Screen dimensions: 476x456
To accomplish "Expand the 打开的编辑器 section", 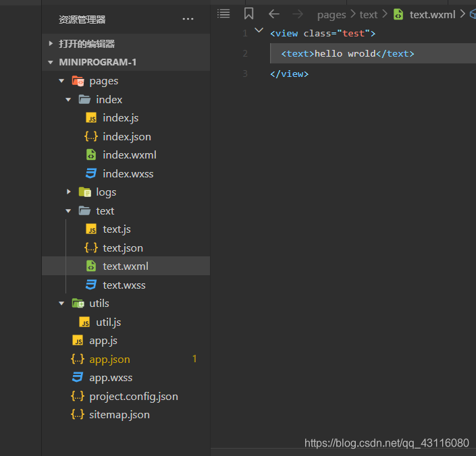I will [51, 43].
